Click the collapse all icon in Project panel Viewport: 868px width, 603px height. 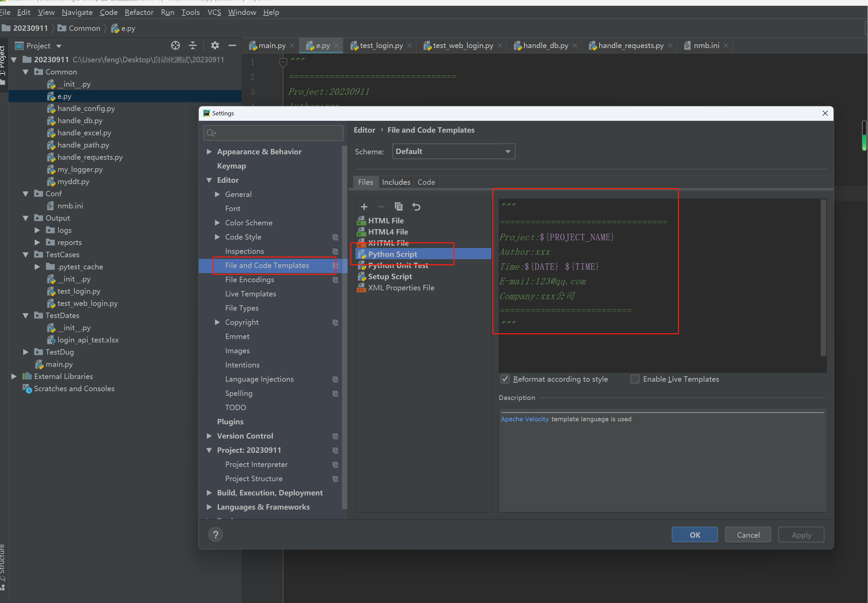point(192,46)
